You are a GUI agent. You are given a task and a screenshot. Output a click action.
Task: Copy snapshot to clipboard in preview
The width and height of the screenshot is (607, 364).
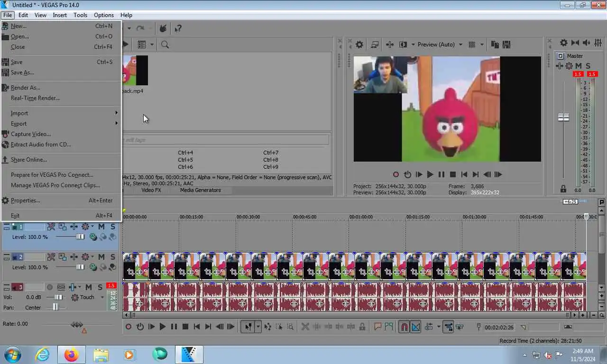(x=495, y=45)
